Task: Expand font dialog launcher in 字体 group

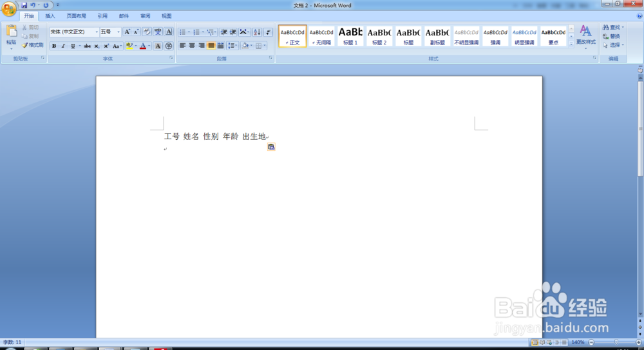Action: click(171, 59)
